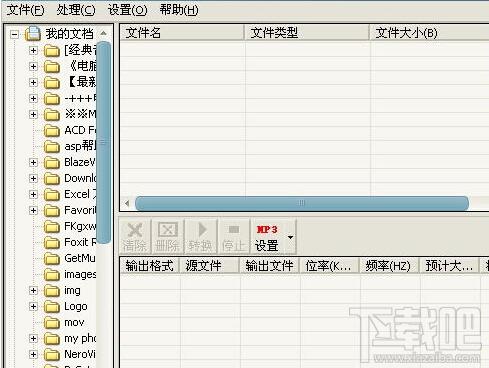Expand the -+++ folder node
Viewport: 489px width, 368px height.
[x=33, y=98]
